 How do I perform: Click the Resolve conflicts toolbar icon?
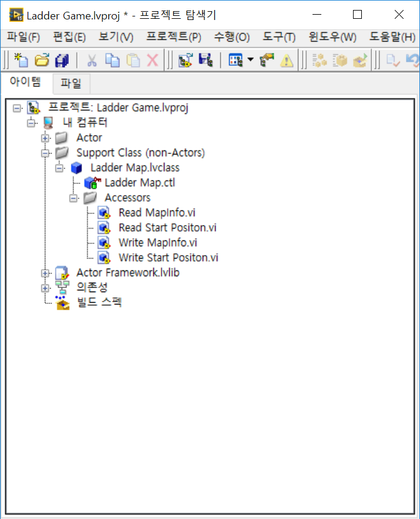[x=267, y=60]
